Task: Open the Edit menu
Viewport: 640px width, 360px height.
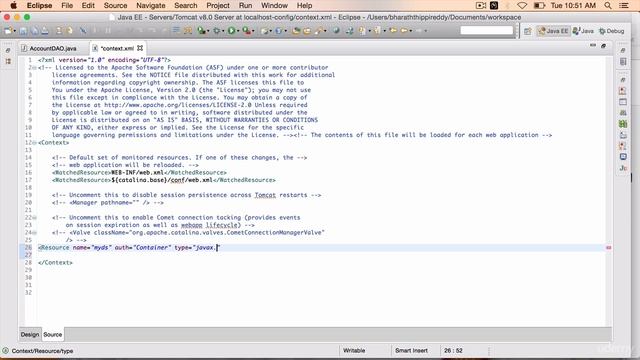Action: (x=88, y=6)
